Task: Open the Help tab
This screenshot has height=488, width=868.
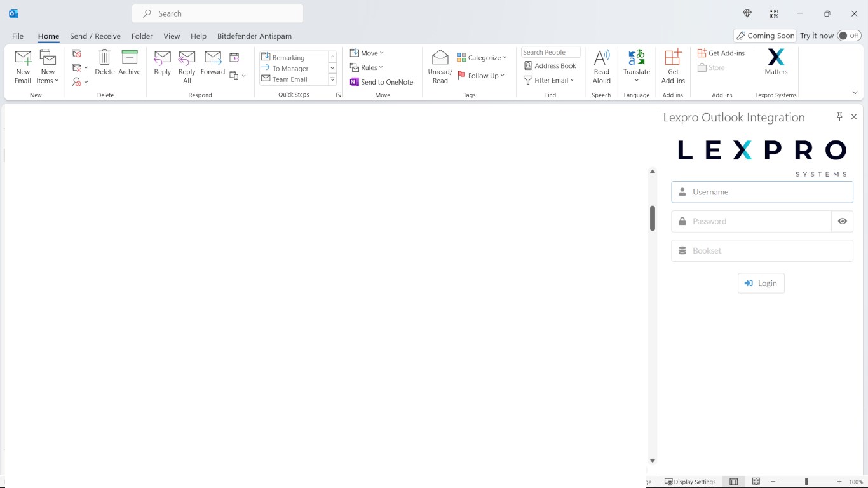Action: coord(198,36)
